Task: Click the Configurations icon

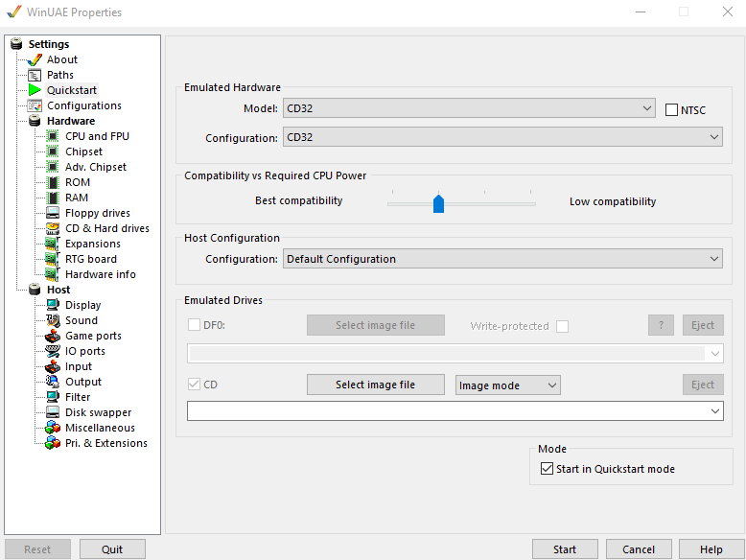Action: coord(35,105)
